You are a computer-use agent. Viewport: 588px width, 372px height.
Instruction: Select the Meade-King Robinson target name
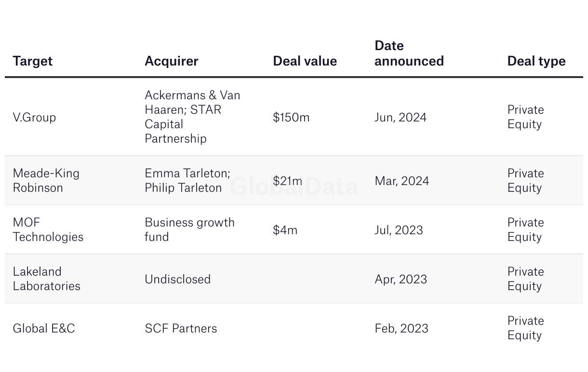click(x=46, y=180)
